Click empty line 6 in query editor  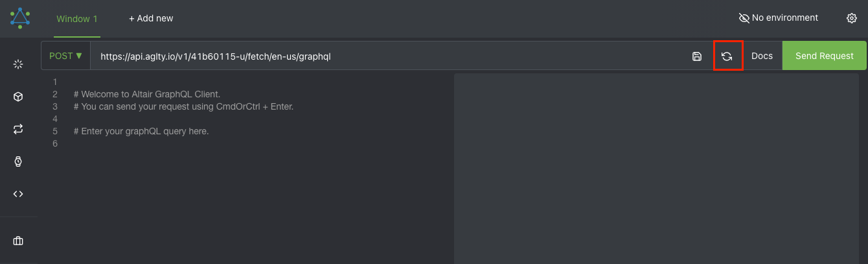259,144
